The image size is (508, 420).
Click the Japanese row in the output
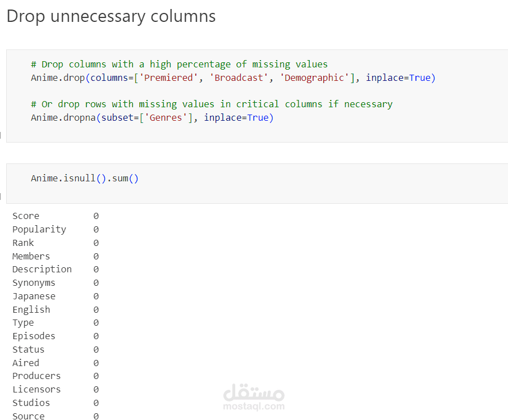(34, 296)
